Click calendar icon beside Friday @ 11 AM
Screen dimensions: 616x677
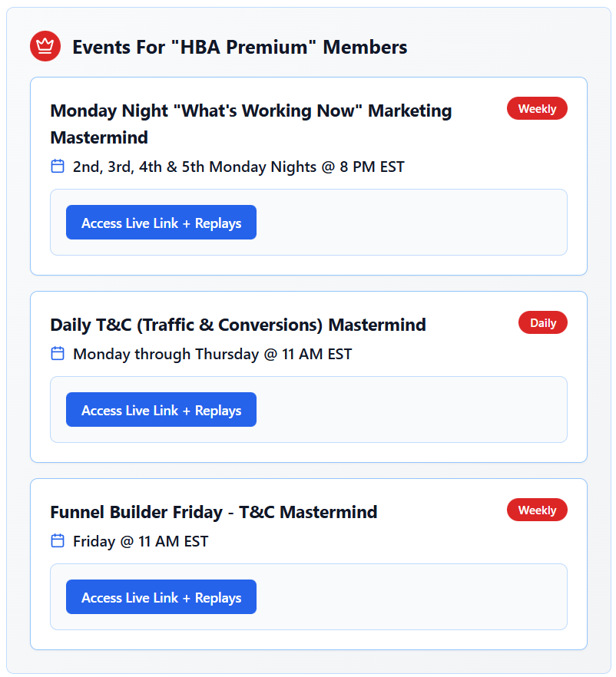coord(58,540)
